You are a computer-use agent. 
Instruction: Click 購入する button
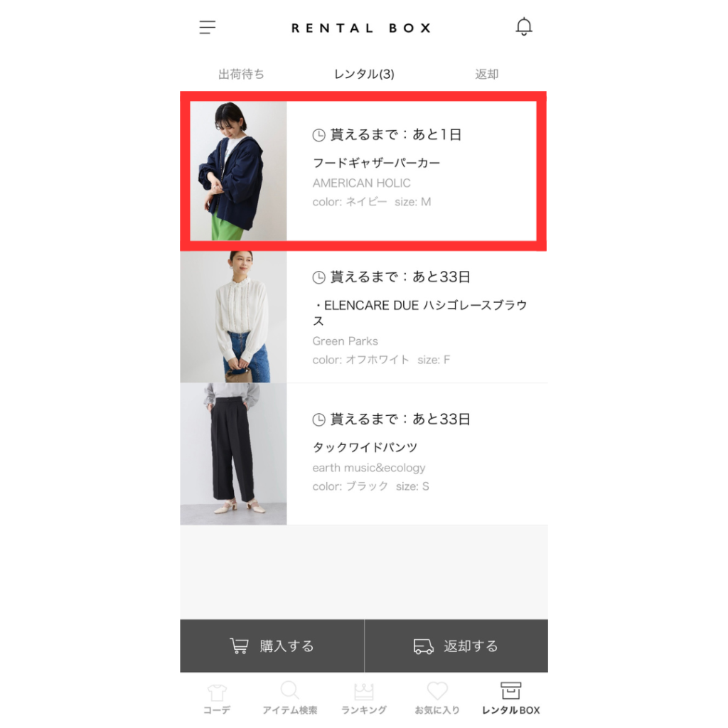tap(272, 646)
